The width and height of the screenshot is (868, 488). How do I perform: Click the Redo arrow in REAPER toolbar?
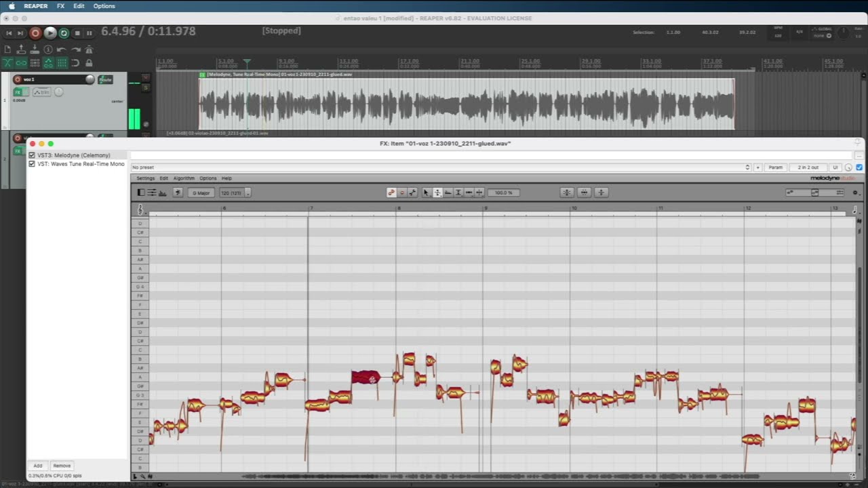(75, 49)
